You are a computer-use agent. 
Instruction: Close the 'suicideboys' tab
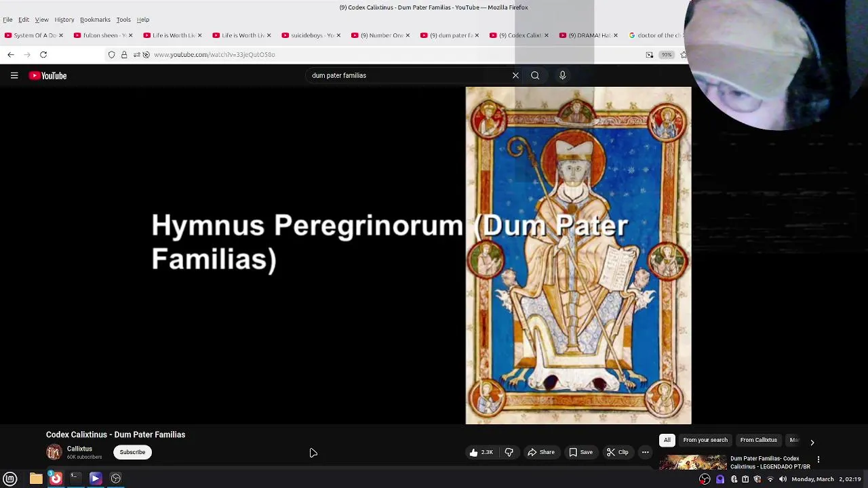(338, 35)
